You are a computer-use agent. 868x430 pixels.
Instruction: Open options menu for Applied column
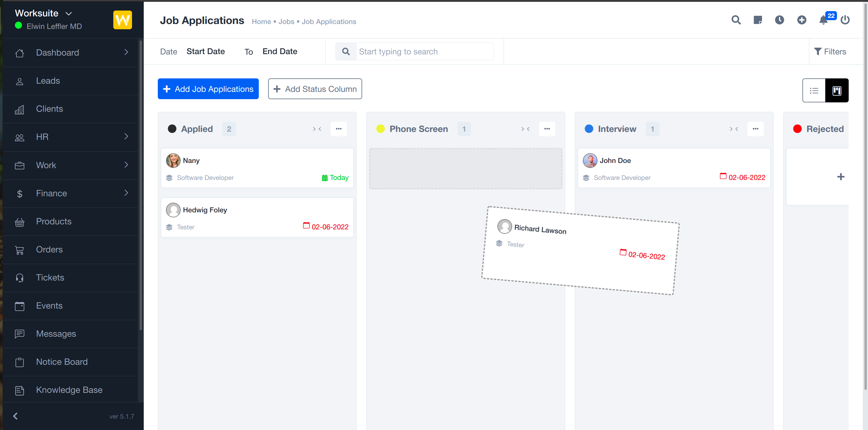(x=338, y=129)
